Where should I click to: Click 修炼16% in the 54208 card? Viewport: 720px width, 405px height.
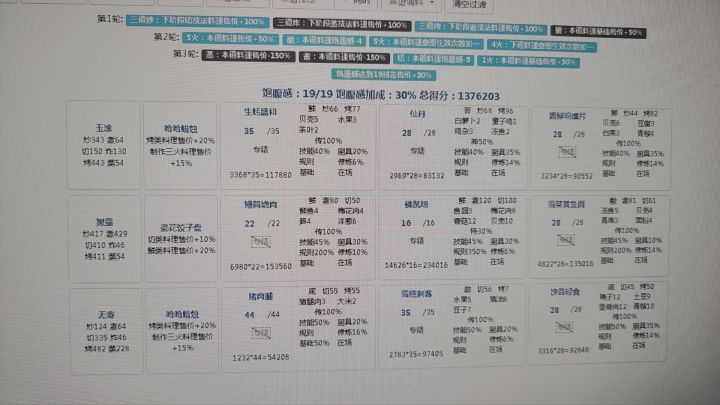coord(352,332)
